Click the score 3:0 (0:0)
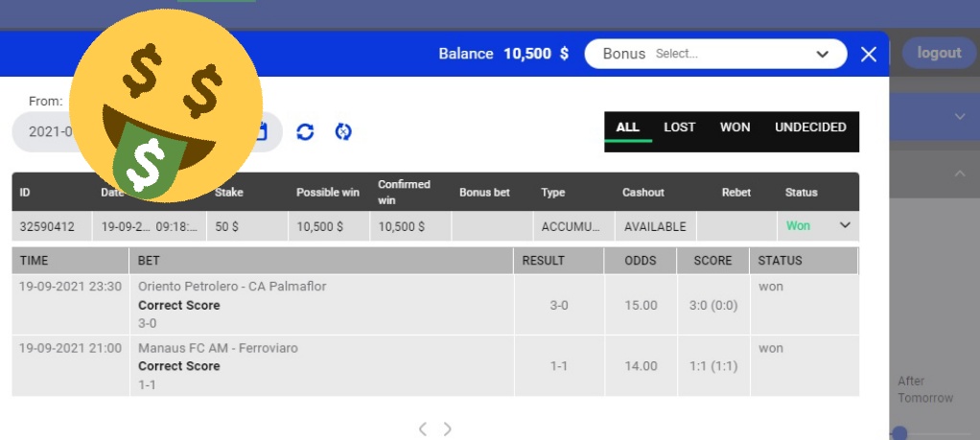The width and height of the screenshot is (980, 440). coord(713,306)
